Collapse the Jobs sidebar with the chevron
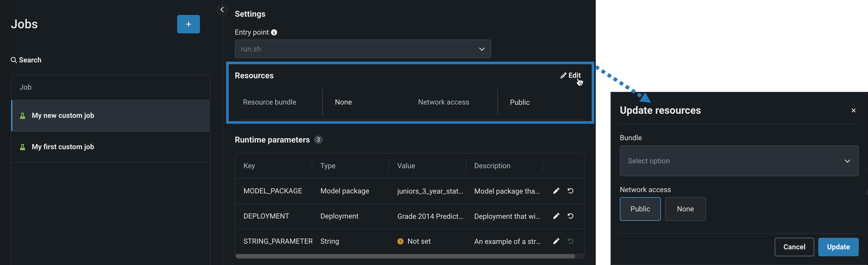This screenshot has height=265, width=868. [222, 10]
